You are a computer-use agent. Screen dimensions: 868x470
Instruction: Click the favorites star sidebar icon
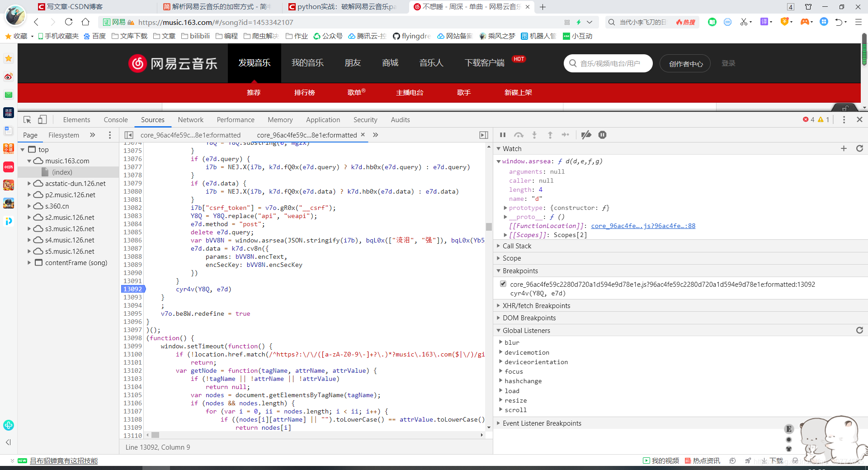pos(9,58)
